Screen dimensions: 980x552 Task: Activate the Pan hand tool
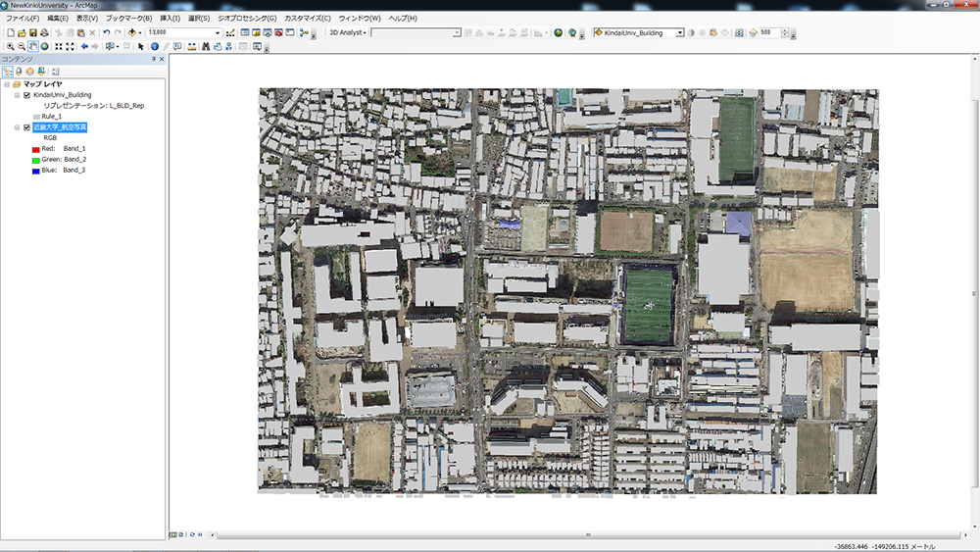pos(33,46)
